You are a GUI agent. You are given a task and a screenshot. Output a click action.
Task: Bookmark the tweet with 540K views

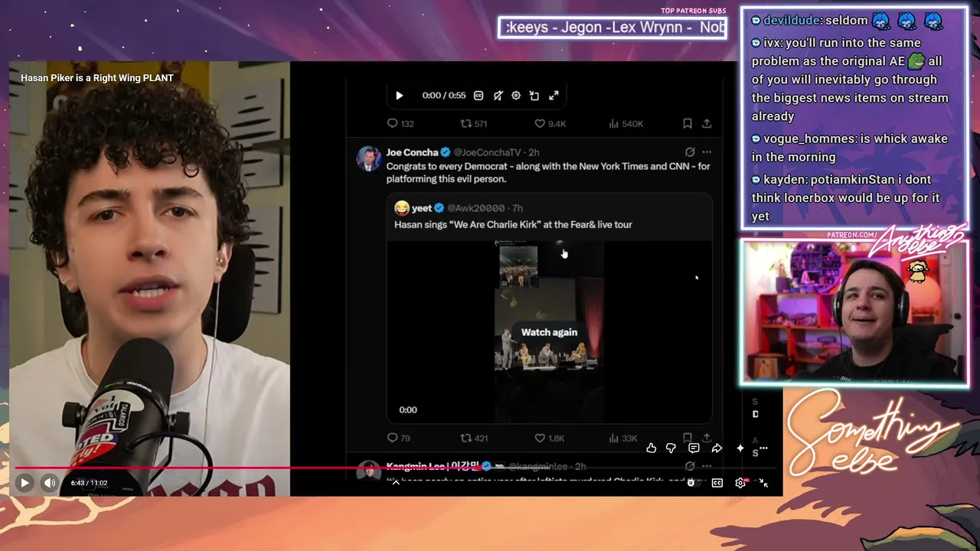[x=688, y=123]
